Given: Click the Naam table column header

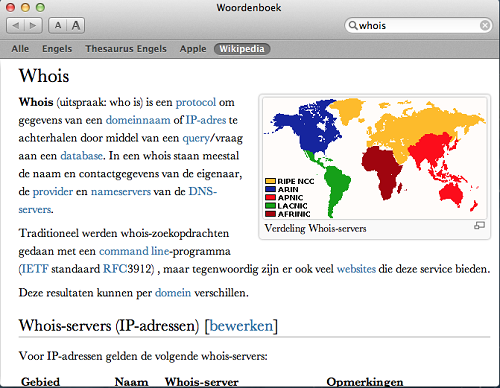Looking at the screenshot, I should click(x=131, y=382).
